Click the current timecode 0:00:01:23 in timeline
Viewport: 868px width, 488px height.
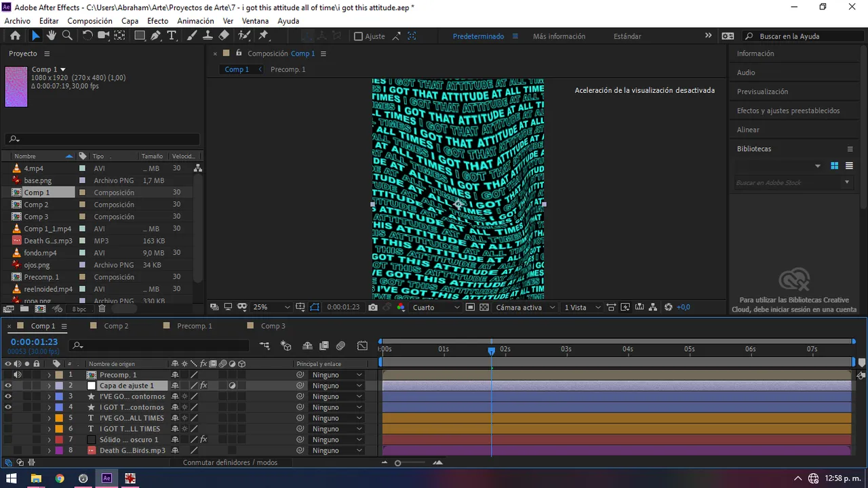tap(34, 342)
